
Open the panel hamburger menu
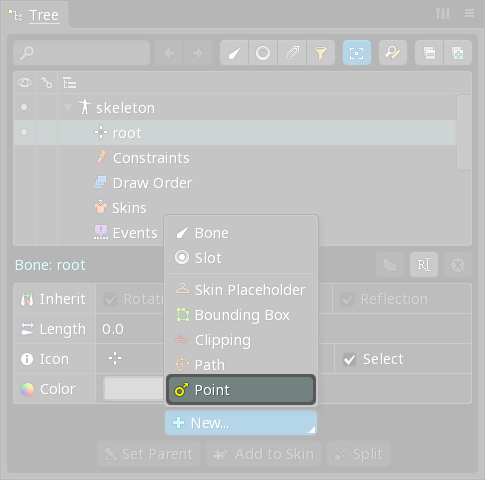pos(469,13)
